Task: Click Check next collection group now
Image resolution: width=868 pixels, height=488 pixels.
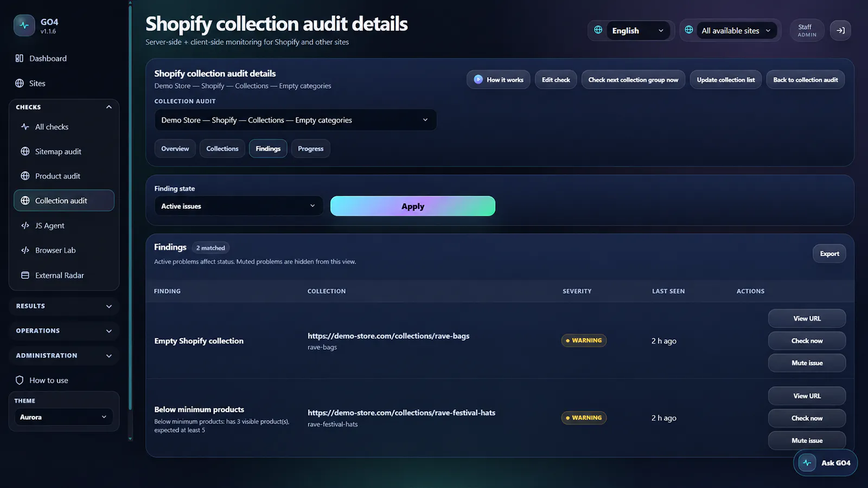Action: pos(634,80)
